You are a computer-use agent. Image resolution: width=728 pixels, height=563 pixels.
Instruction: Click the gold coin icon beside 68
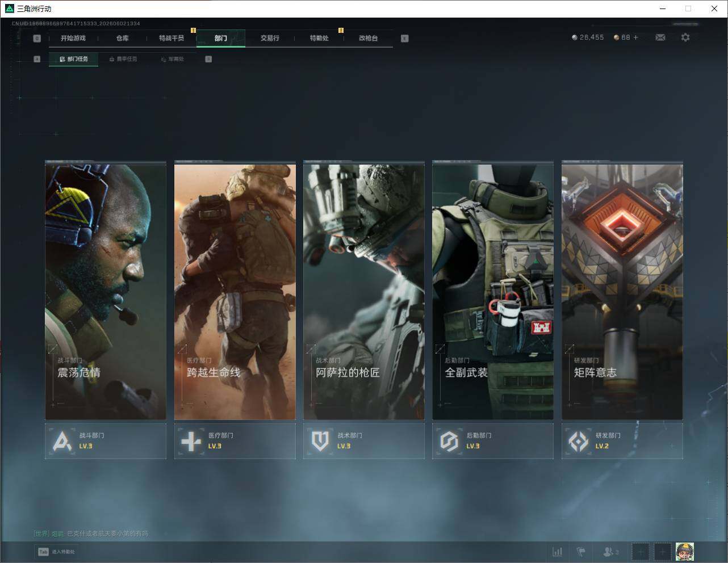pyautogui.click(x=617, y=37)
